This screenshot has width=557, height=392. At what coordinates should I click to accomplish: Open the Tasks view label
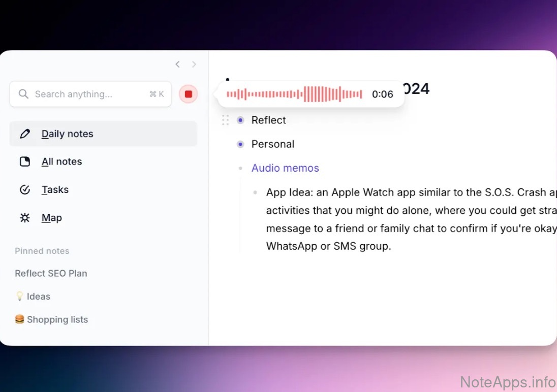[55, 190]
